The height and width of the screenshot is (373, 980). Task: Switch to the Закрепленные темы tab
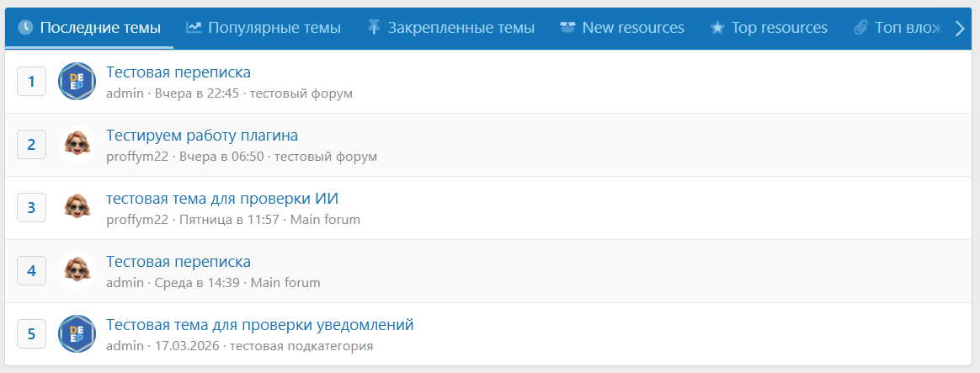(450, 28)
